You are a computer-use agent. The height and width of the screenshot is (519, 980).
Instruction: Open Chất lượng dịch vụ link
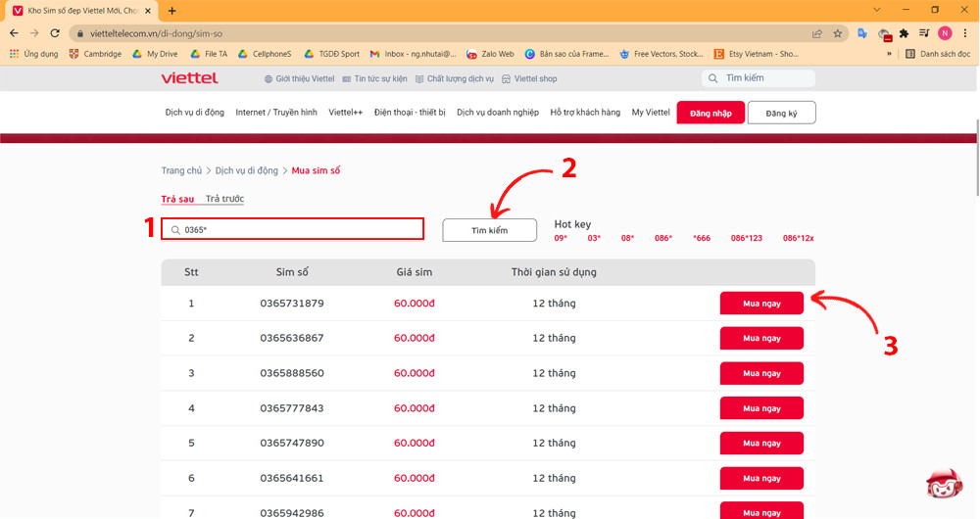[455, 78]
